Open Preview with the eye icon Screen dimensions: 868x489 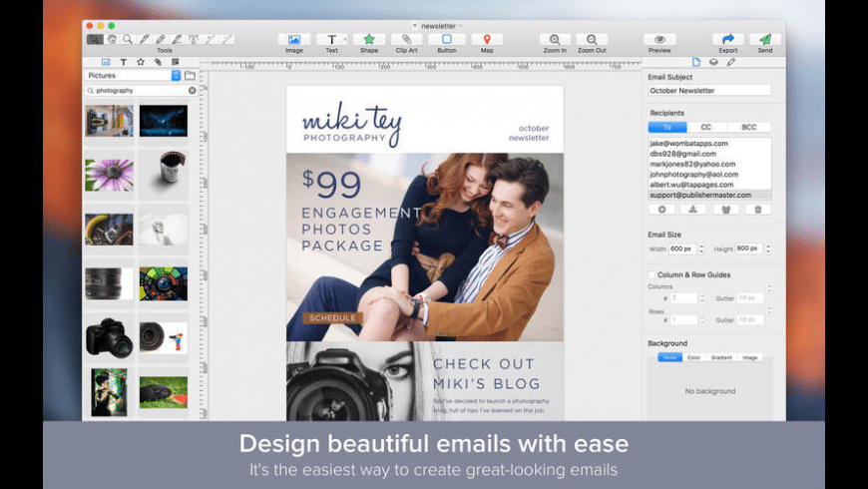659,39
